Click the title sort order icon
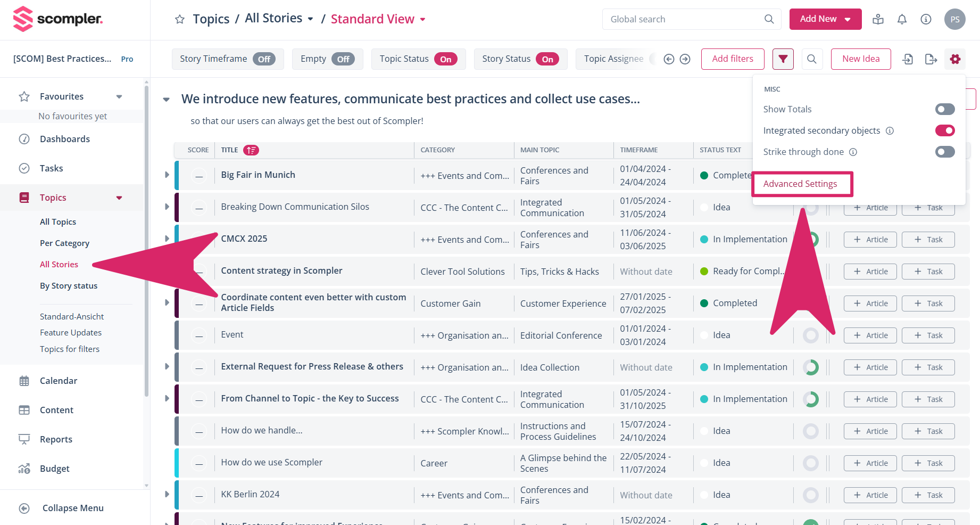Viewport: 980px width, 525px height. [251, 150]
